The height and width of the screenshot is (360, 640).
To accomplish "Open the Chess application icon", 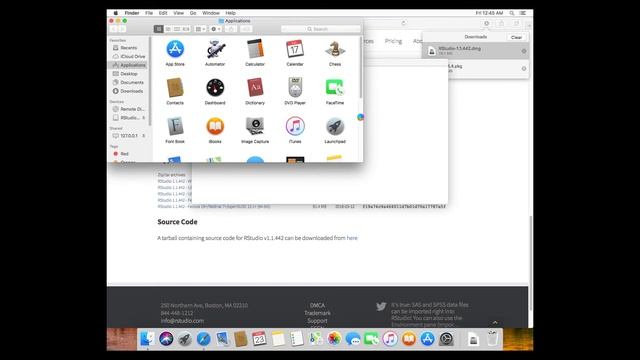I will [335, 49].
